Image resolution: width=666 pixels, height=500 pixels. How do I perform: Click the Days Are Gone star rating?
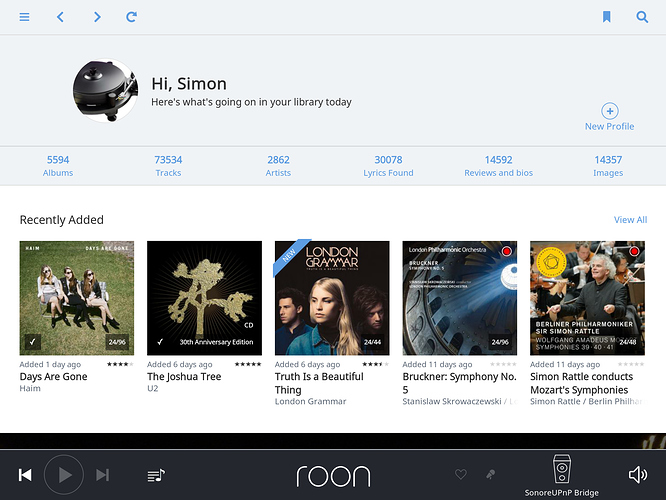coord(120,364)
